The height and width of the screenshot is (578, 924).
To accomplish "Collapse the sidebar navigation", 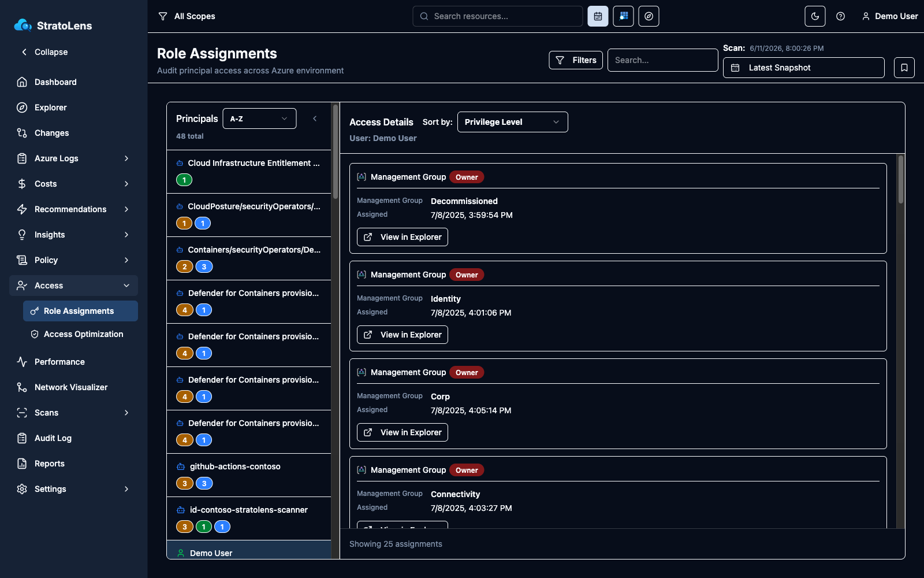I will (x=44, y=52).
